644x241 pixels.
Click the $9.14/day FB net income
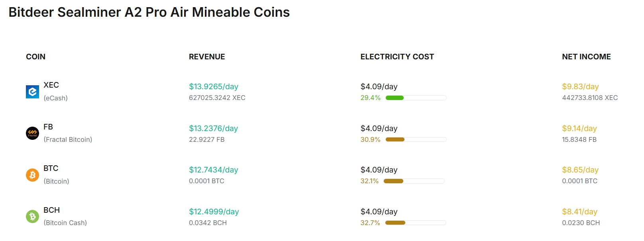tap(579, 128)
